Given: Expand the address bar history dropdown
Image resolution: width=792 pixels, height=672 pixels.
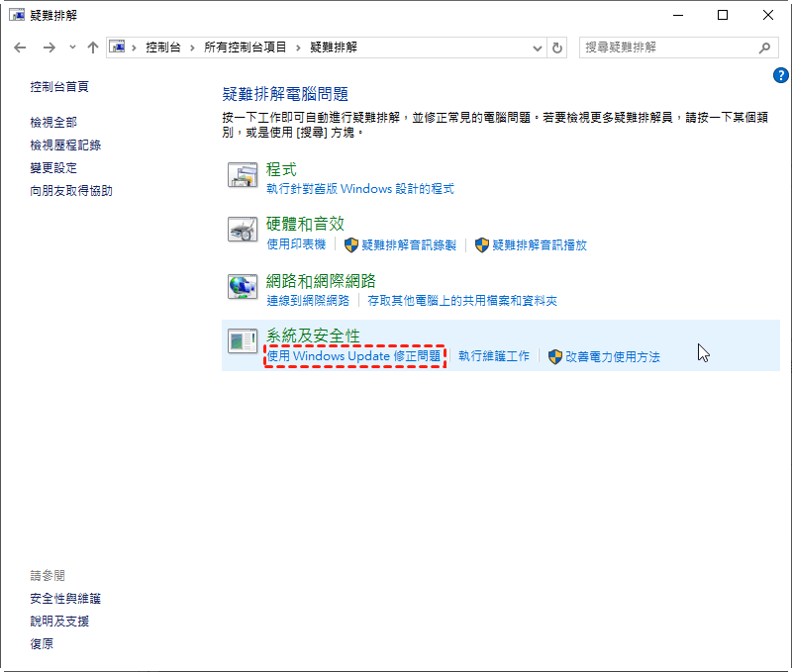Looking at the screenshot, I should click(538, 48).
